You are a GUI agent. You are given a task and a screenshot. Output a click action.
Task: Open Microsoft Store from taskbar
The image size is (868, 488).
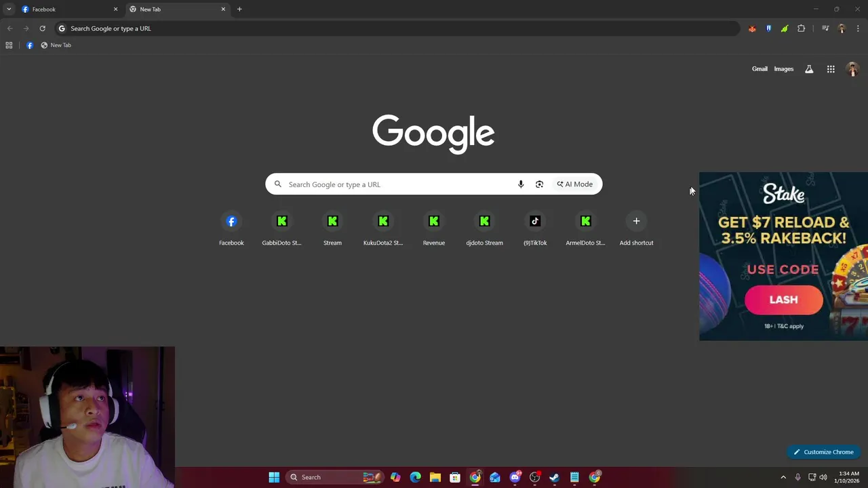click(x=455, y=477)
